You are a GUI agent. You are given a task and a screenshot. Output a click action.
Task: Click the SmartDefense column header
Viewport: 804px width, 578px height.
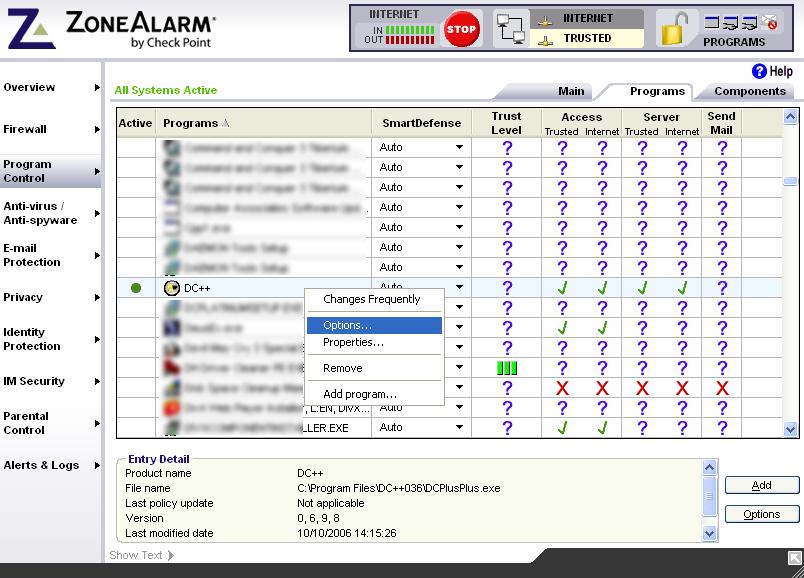[421, 123]
